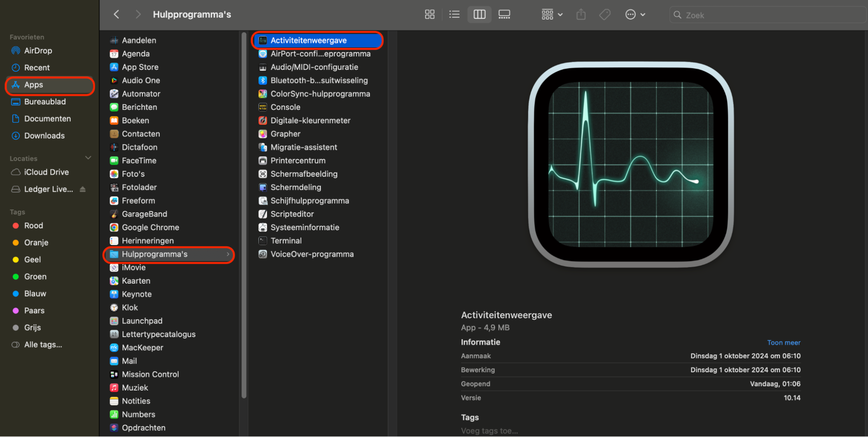
Task: Click the Zoek search field
Action: [x=769, y=15]
